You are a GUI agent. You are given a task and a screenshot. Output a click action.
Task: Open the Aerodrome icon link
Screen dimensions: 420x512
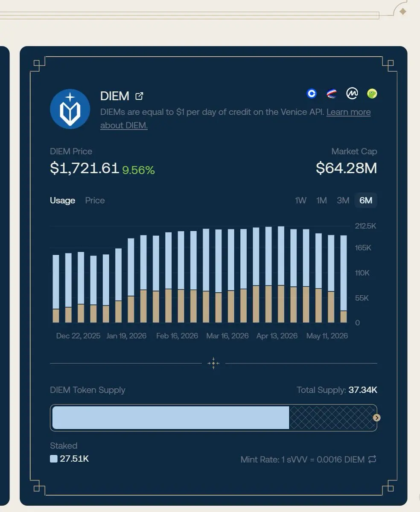[332, 93]
